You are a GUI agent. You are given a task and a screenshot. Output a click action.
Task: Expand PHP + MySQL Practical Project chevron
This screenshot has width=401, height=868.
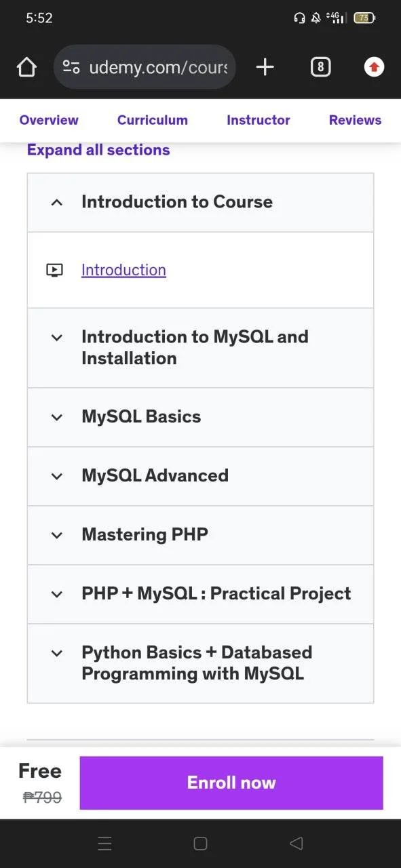57,594
